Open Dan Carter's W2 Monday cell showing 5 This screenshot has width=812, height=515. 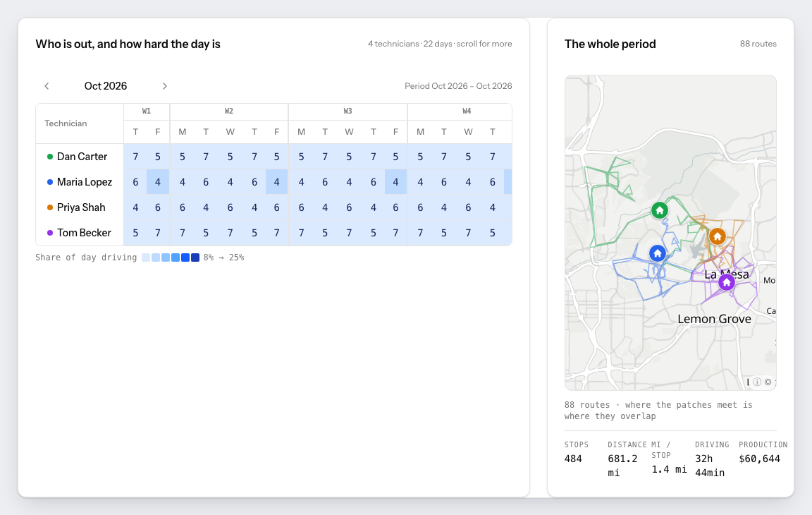[183, 157]
